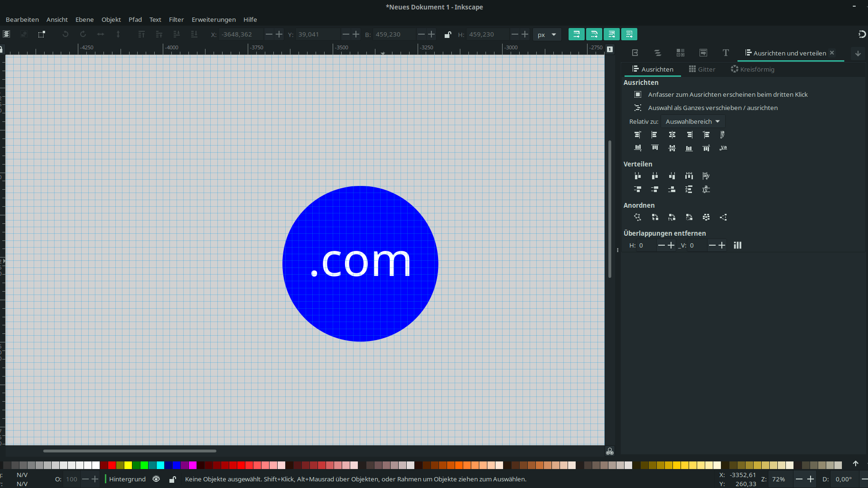The width and height of the screenshot is (868, 488).
Task: Lower selection to bottom
Action: click(x=194, y=34)
